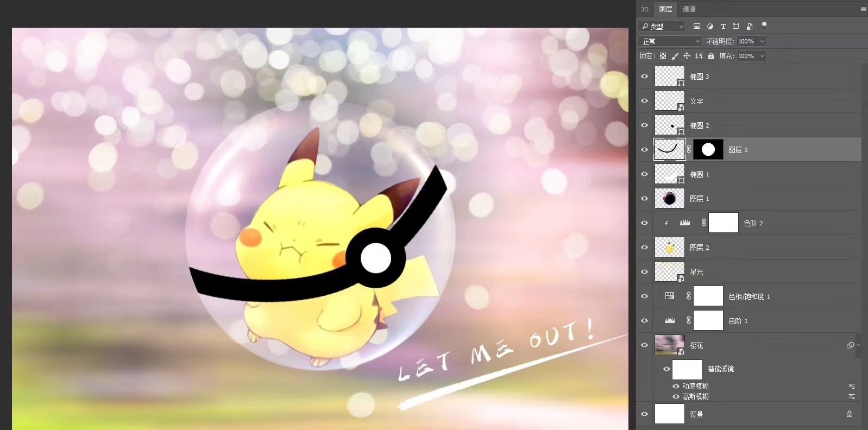Click the adjustment layer filter icon
Image resolution: width=868 pixels, height=430 pixels.
coord(710,26)
